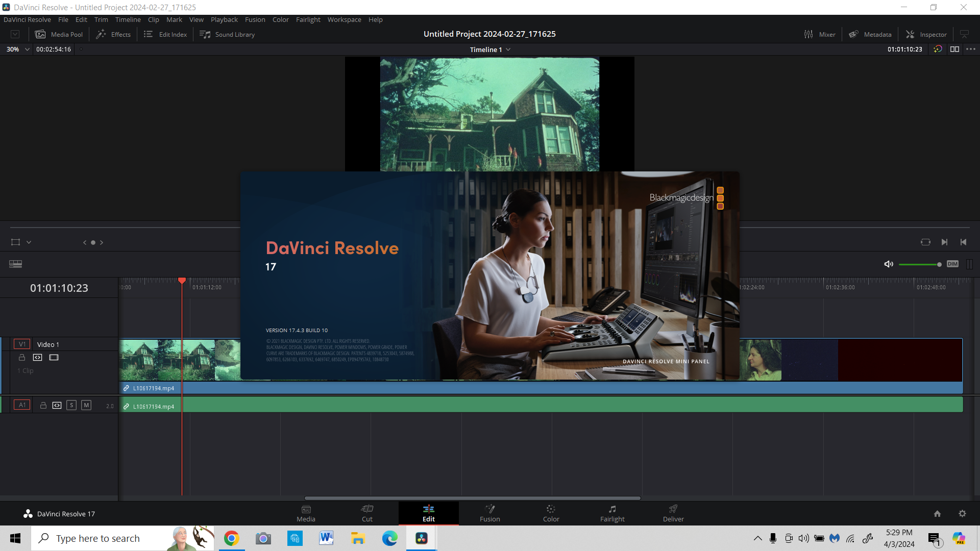
Task: Lock the A1 audio track
Action: (43, 405)
